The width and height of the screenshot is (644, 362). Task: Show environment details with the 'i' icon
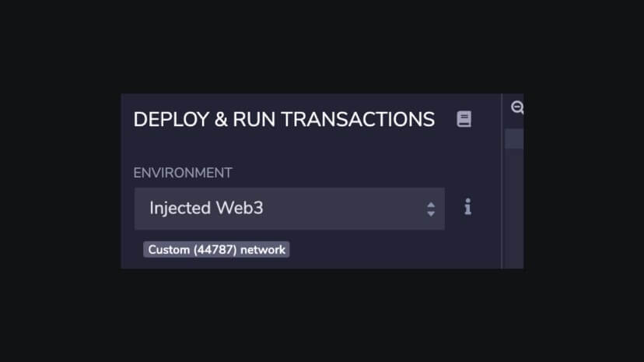click(x=467, y=207)
